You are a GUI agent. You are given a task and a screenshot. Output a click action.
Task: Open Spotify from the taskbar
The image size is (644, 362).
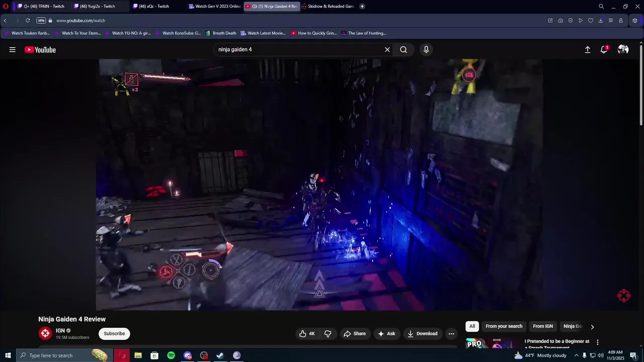pos(171,355)
